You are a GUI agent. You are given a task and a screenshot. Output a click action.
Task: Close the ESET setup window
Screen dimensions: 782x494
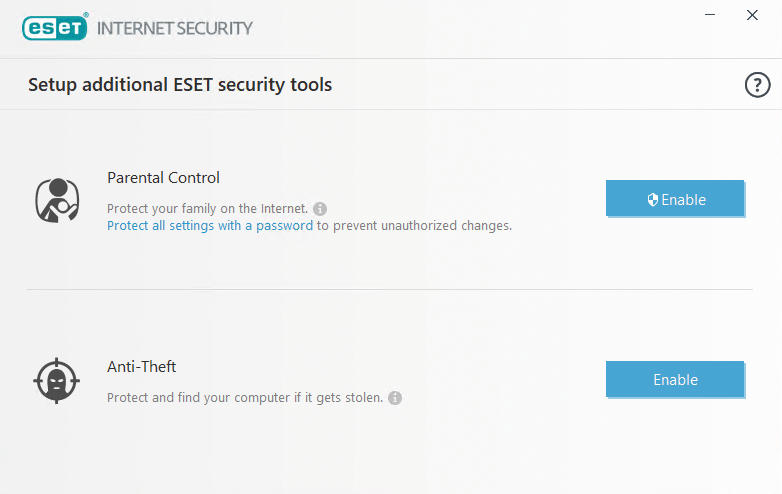pos(752,15)
